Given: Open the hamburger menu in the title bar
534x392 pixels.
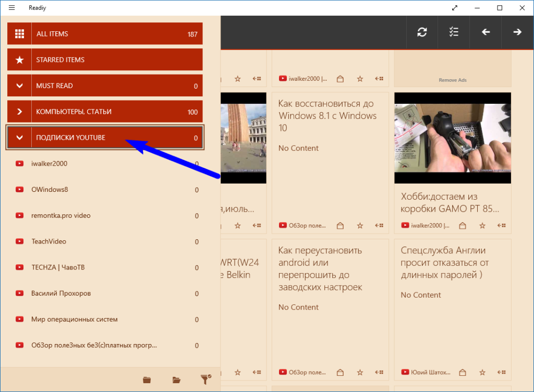Looking at the screenshot, I should (12, 8).
